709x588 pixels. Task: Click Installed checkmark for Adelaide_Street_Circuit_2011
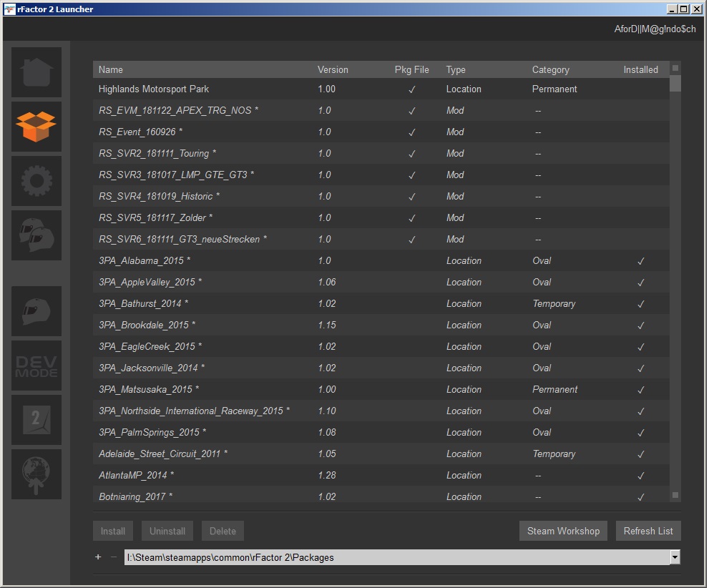point(640,454)
